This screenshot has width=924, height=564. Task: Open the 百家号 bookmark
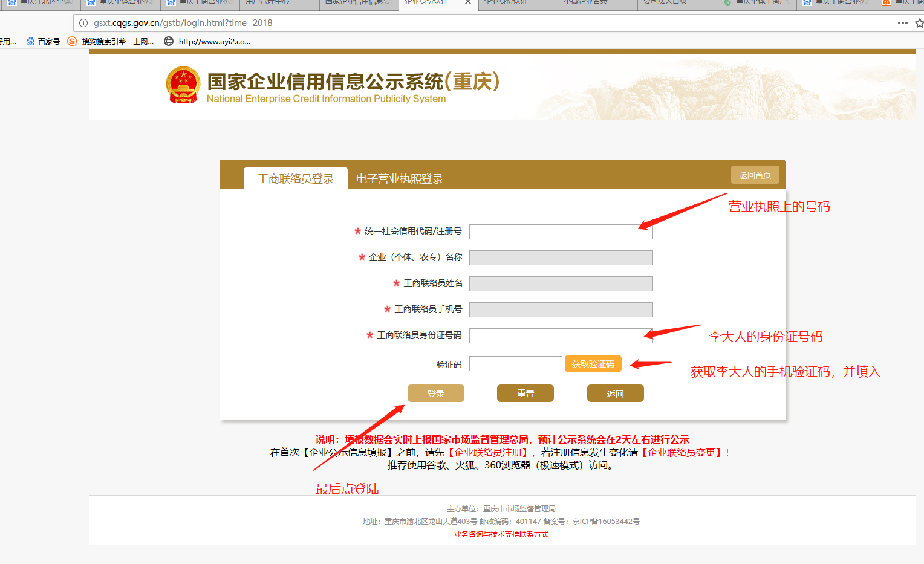coord(43,41)
